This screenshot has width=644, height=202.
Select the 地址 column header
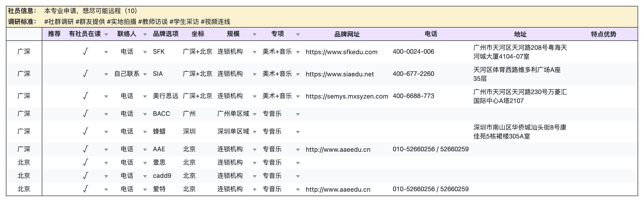520,34
